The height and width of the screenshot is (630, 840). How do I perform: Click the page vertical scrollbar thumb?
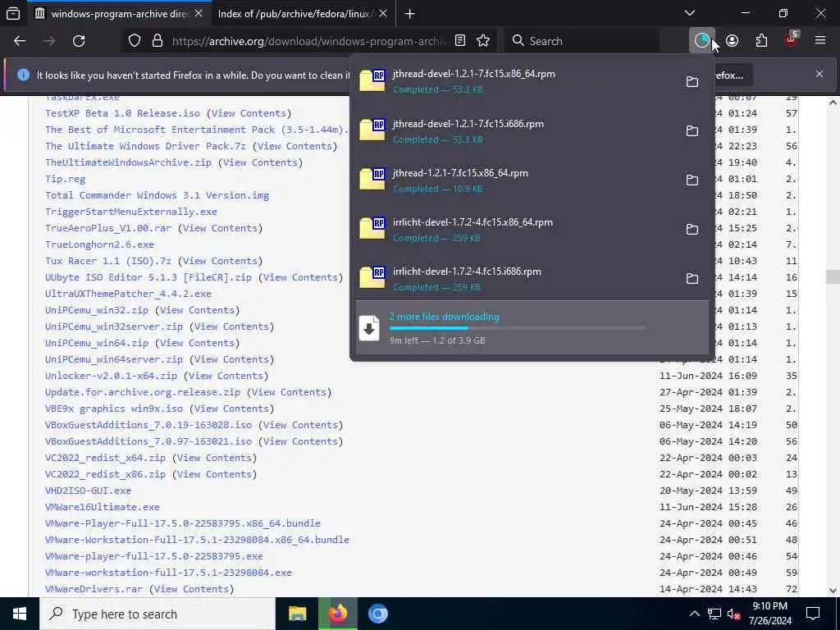833,277
